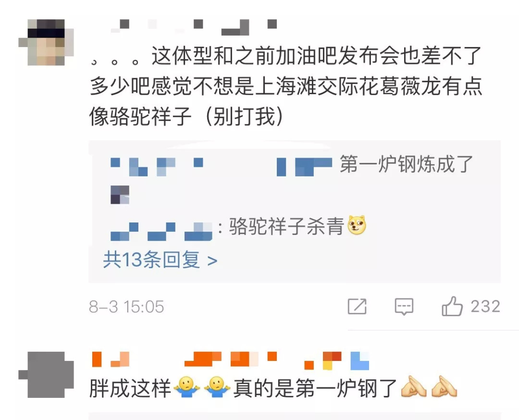Click the 232 like count
The height and width of the screenshot is (420, 519).
[x=485, y=306]
